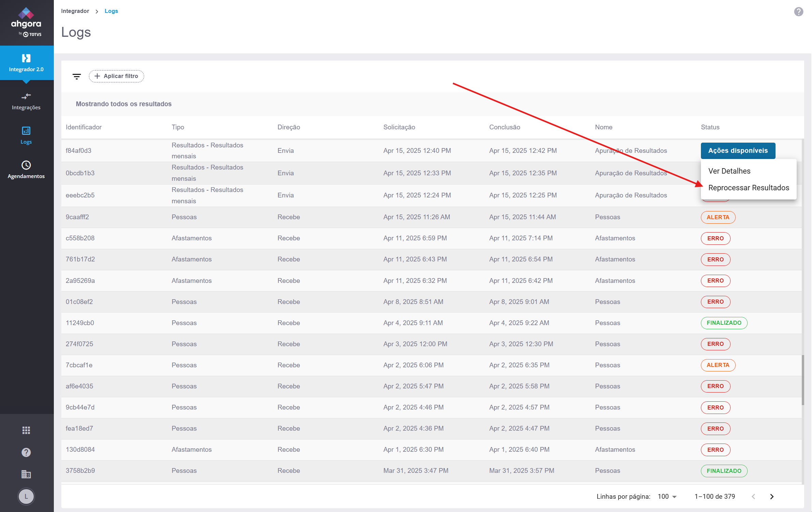The width and height of the screenshot is (812, 512).
Task: Select Ver Detalhes from the menu
Action: [x=729, y=171]
